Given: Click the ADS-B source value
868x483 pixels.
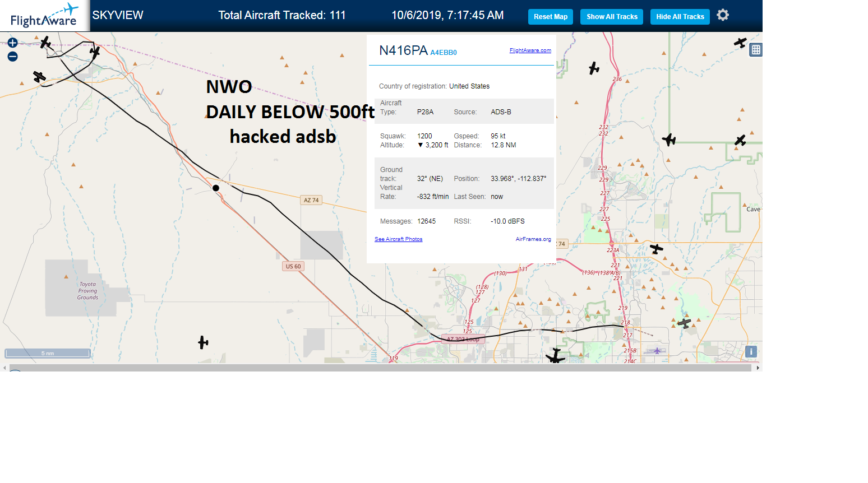Looking at the screenshot, I should (x=501, y=112).
